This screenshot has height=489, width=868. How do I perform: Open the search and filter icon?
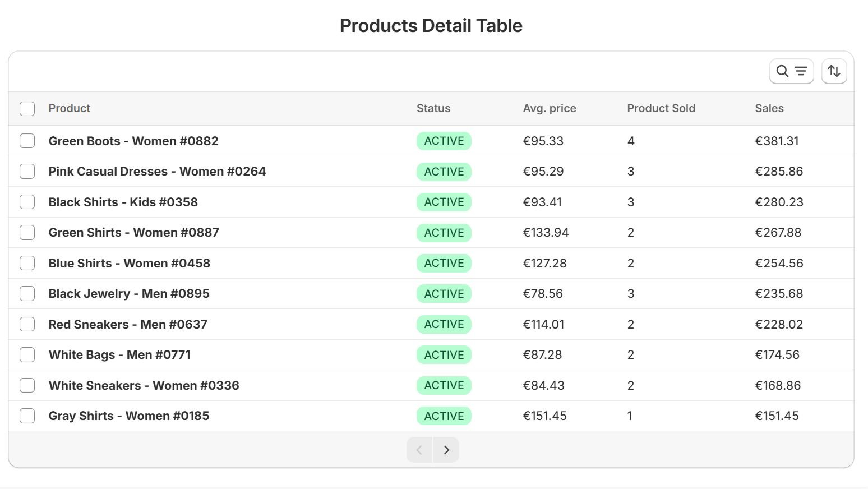click(x=791, y=71)
